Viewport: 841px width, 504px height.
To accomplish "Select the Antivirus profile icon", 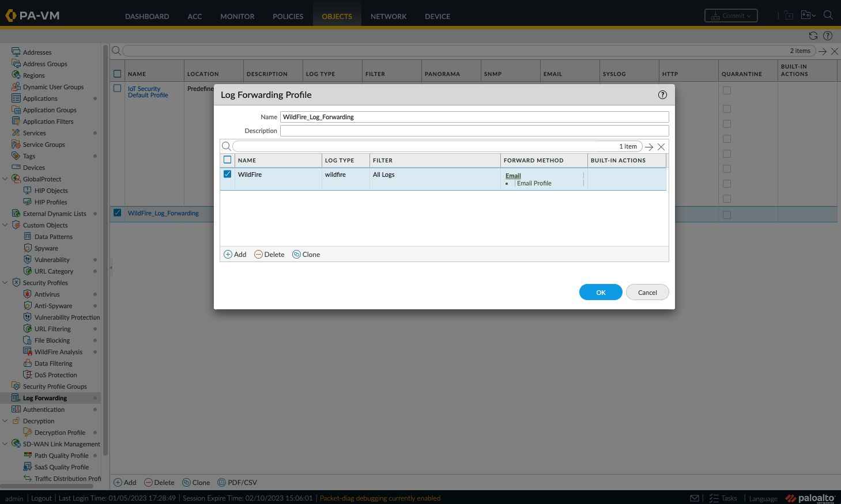I will pyautogui.click(x=28, y=294).
